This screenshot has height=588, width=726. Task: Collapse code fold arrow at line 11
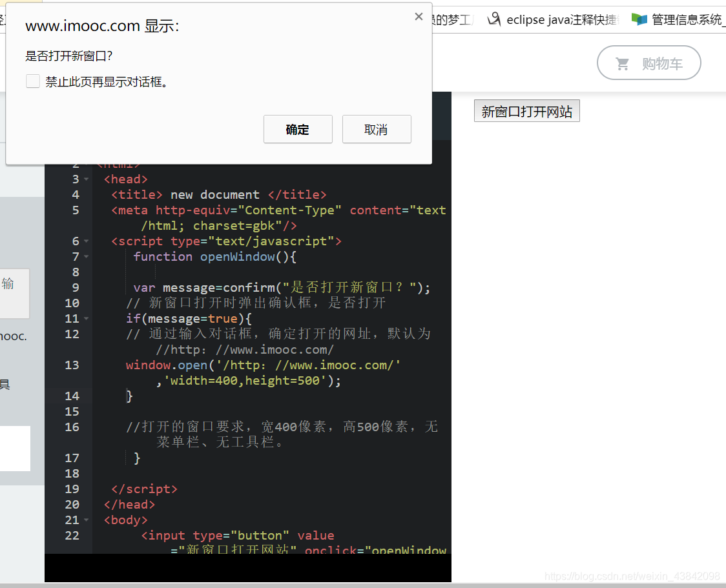click(x=86, y=319)
